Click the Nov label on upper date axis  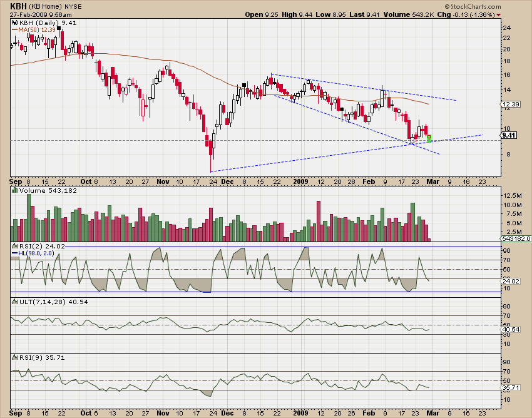coord(163,181)
